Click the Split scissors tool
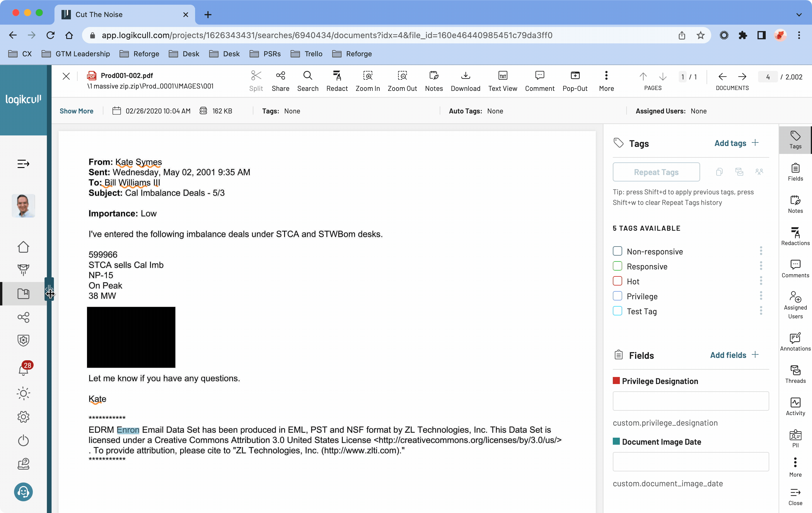The image size is (812, 513). coord(256,81)
